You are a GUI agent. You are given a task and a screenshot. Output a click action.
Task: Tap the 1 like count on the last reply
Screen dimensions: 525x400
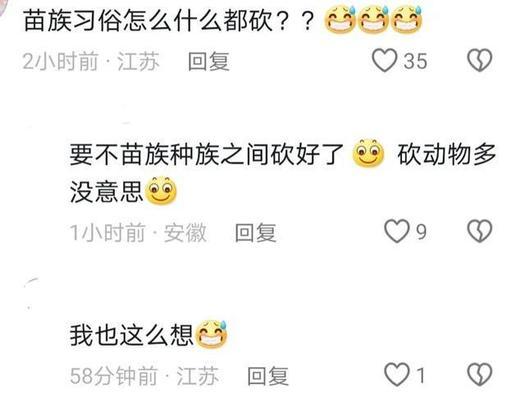pyautogui.click(x=421, y=375)
